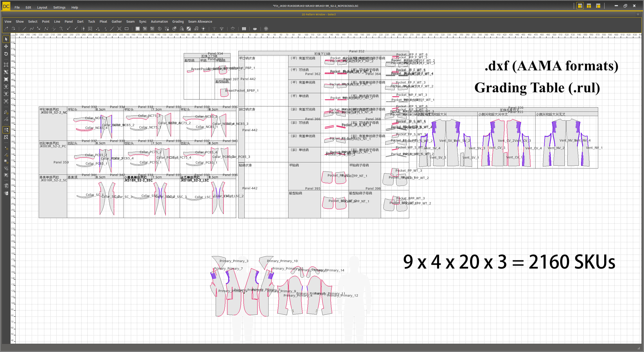This screenshot has height=352, width=644.
Task: Click the zoom-to-fit frame icon
Action: pos(6,65)
